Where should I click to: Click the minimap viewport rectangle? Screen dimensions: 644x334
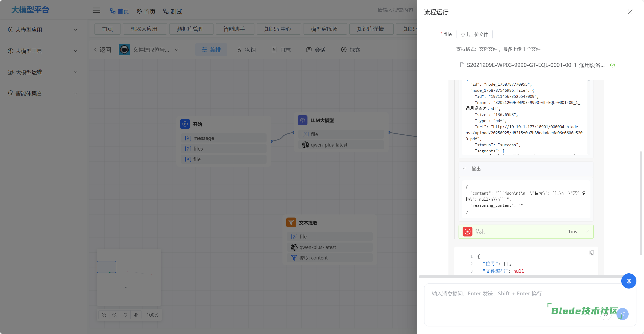(106, 267)
